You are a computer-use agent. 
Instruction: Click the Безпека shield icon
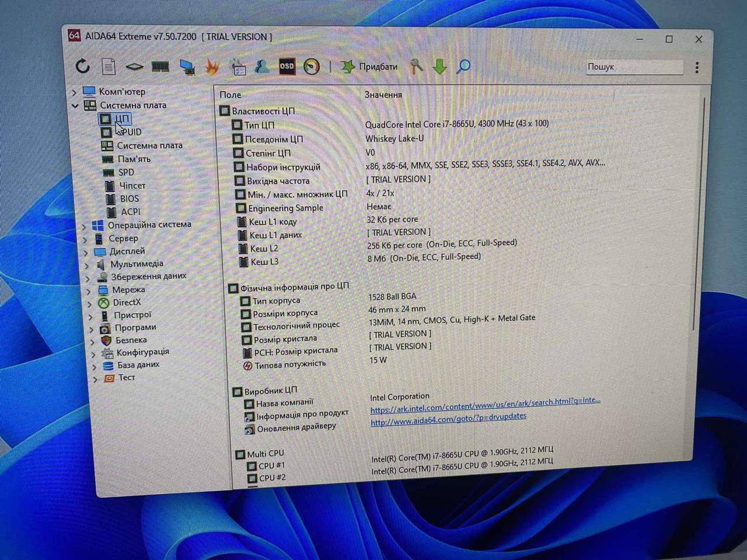[106, 341]
